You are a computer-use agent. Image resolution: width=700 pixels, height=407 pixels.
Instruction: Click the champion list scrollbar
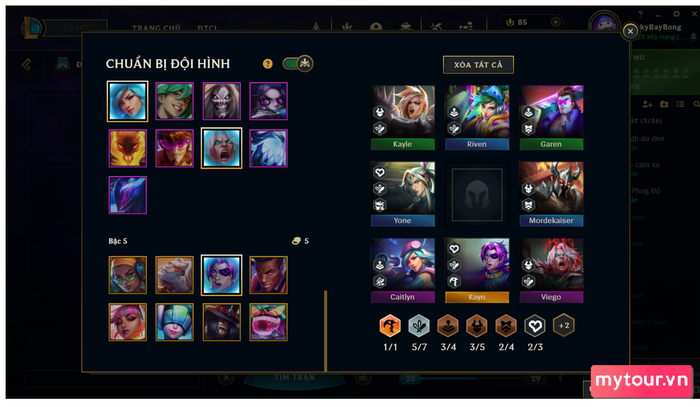coord(325,330)
